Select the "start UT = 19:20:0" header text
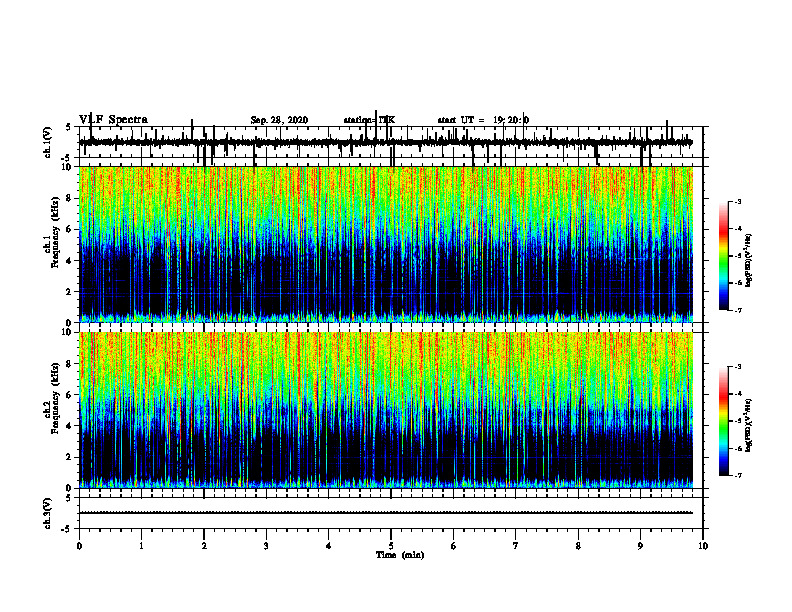This screenshot has width=792, height=612. pos(483,120)
